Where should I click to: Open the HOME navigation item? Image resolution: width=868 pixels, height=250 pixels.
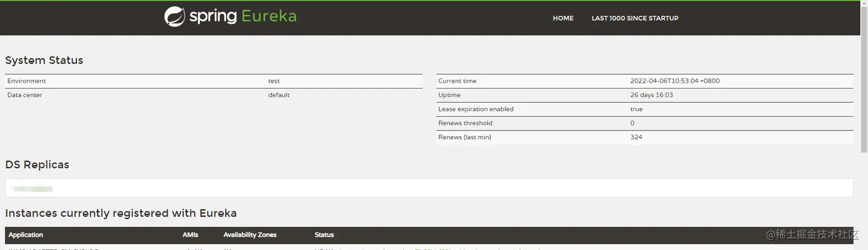pyautogui.click(x=563, y=18)
